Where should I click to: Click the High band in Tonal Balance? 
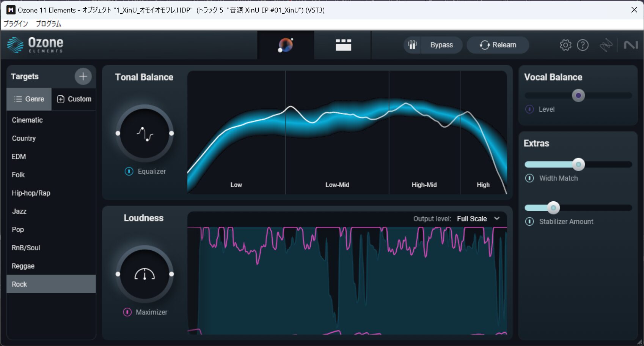point(484,133)
